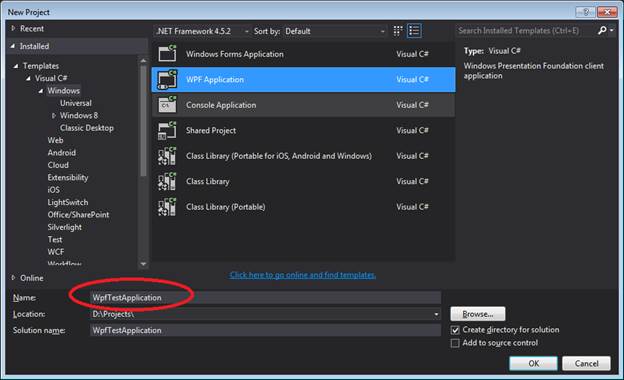Open the Location path dropdown arrow
Screen dimensions: 624x380
click(436, 314)
